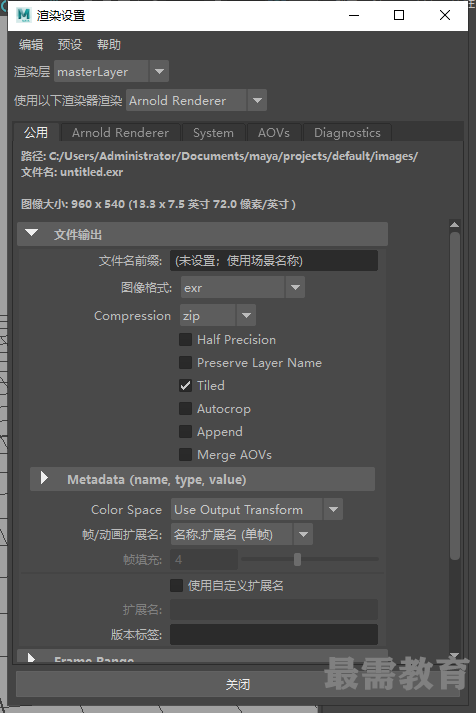This screenshot has width=476, height=713.
Task: Click the 帧填充 value field
Action: 204,559
